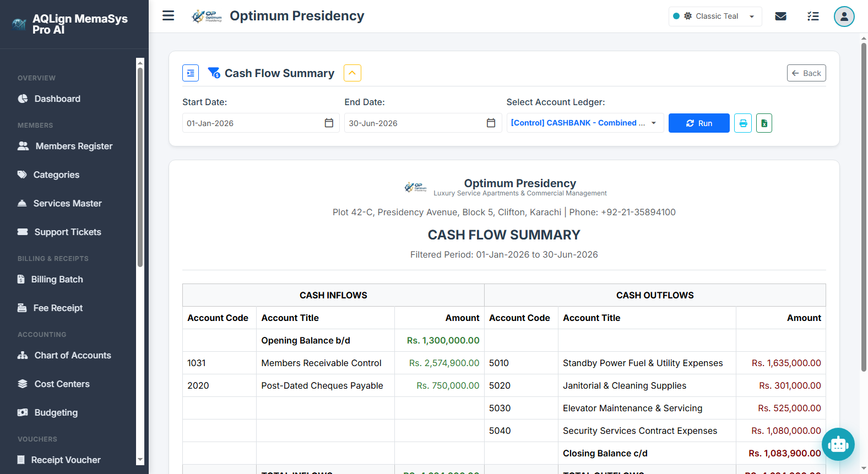Open the End Date calendar picker
The width and height of the screenshot is (868, 474).
pyautogui.click(x=491, y=123)
